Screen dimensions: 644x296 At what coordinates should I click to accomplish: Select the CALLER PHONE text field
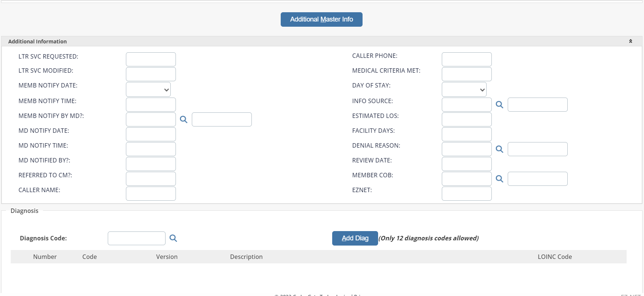(467, 59)
